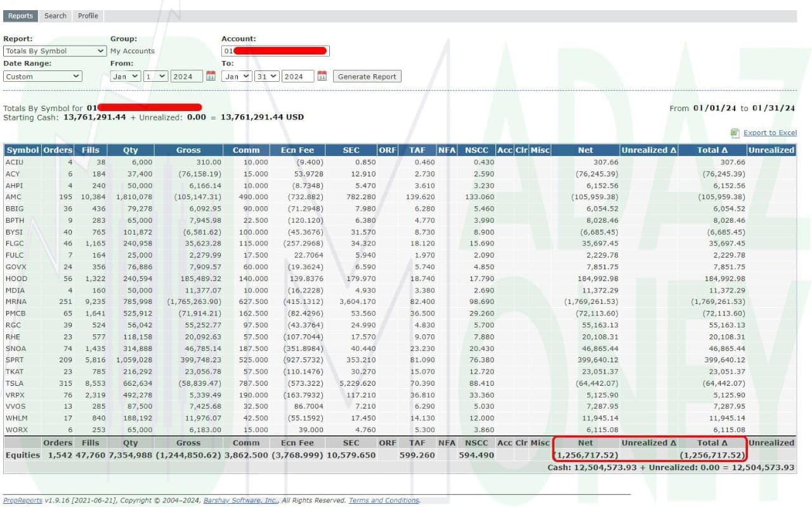The width and height of the screenshot is (812, 507).
Task: Open the From month dropdown showing Jan
Action: pyautogui.click(x=124, y=76)
